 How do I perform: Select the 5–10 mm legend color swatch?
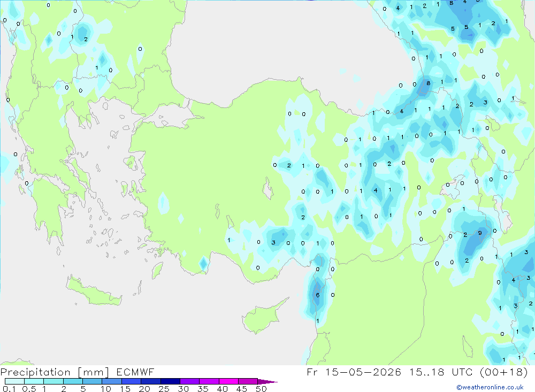point(92,381)
